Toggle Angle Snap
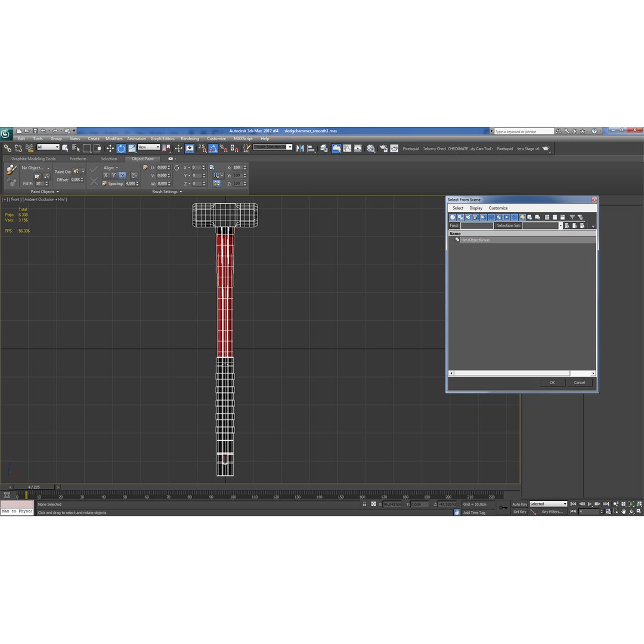 tap(213, 148)
